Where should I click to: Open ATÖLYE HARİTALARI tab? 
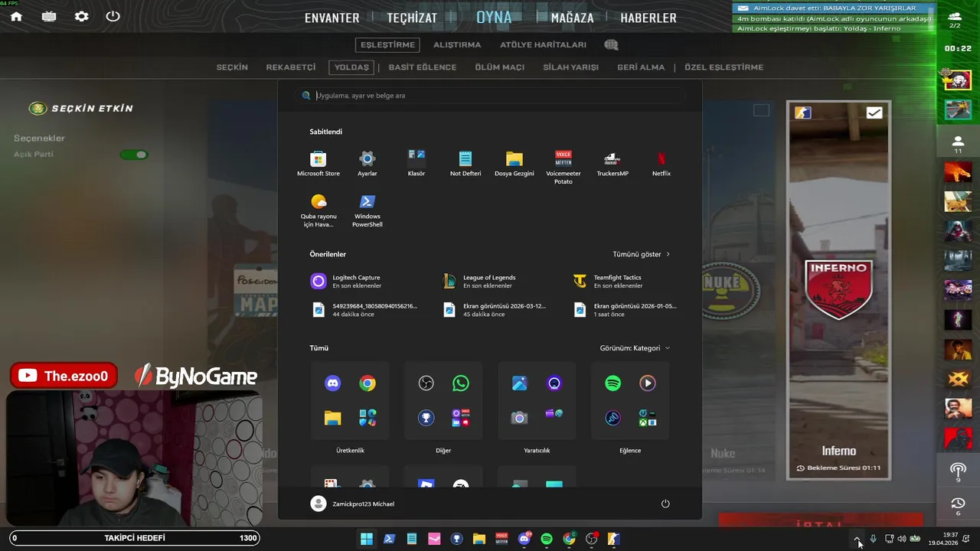tap(543, 45)
